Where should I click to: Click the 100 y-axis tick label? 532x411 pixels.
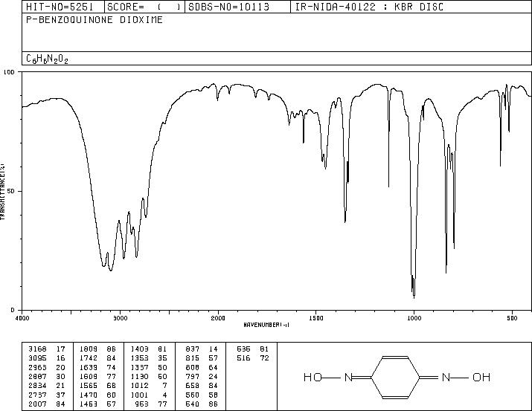coord(9,72)
